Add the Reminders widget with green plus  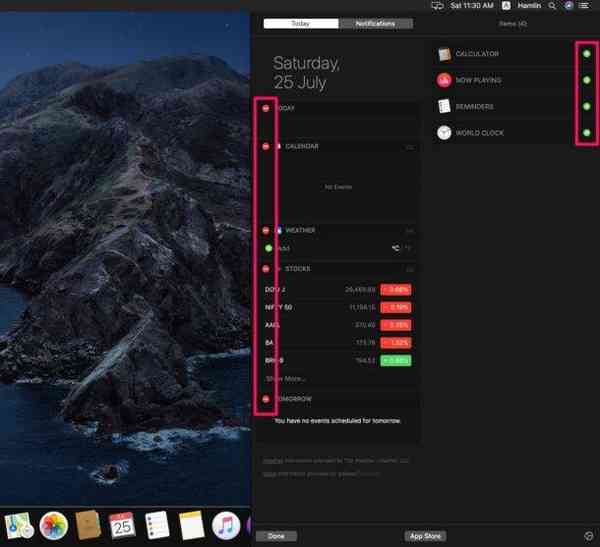[587, 106]
